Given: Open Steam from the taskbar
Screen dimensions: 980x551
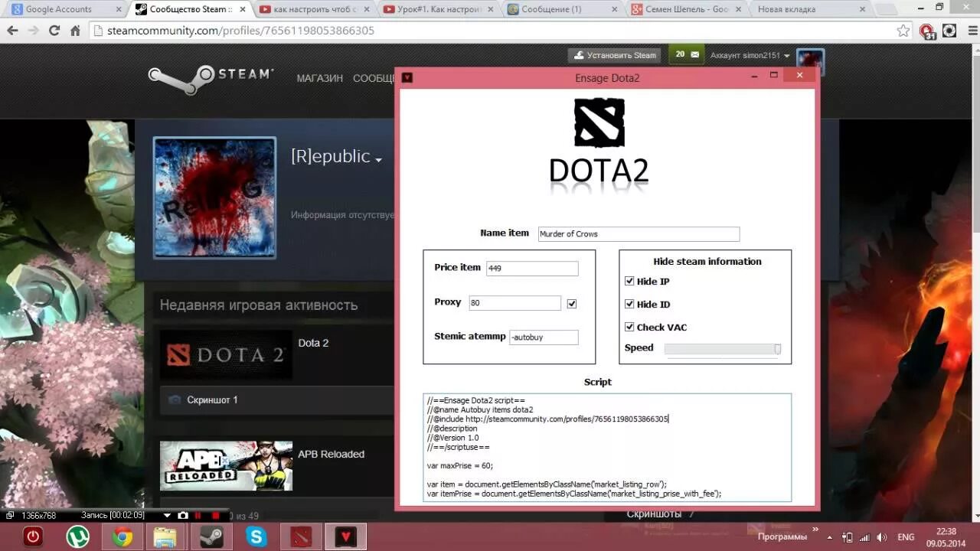Looking at the screenshot, I should point(211,536).
